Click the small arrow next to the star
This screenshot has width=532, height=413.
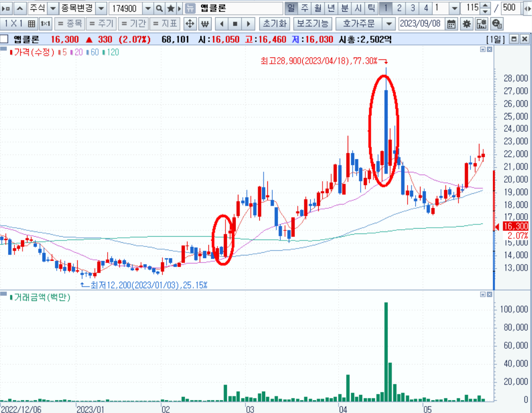pyautogui.click(x=180, y=9)
